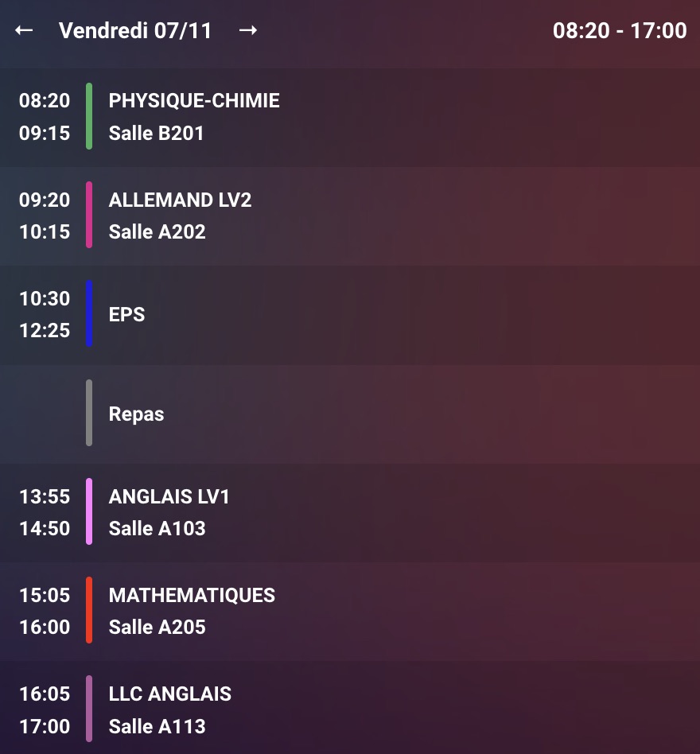The image size is (700, 754).
Task: Click the green Physique-Chimie color bar
Action: pos(89,116)
